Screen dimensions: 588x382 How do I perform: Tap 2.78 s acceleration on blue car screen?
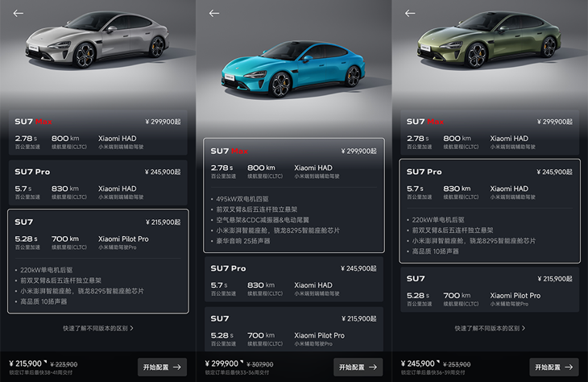coord(222,168)
